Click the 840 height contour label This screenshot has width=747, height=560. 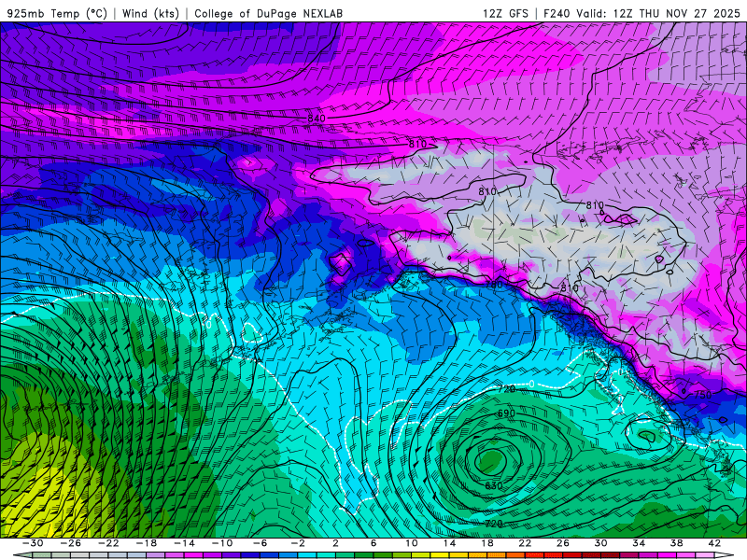(x=317, y=119)
